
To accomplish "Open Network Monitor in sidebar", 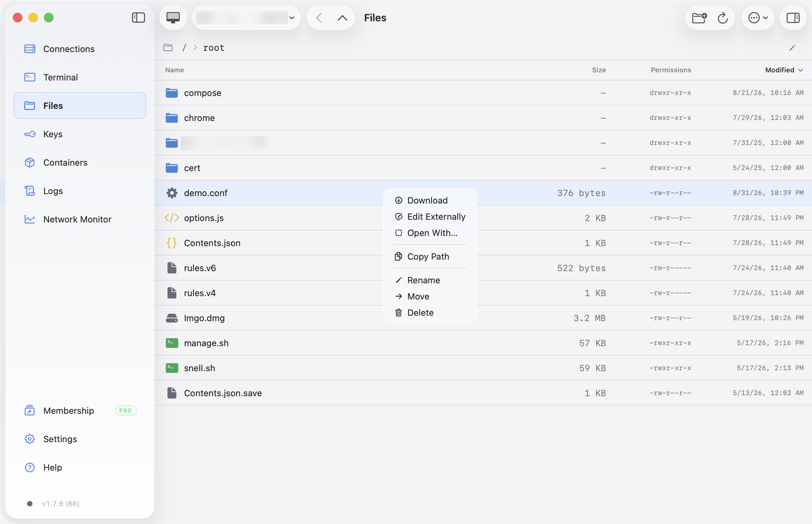I will [80, 219].
